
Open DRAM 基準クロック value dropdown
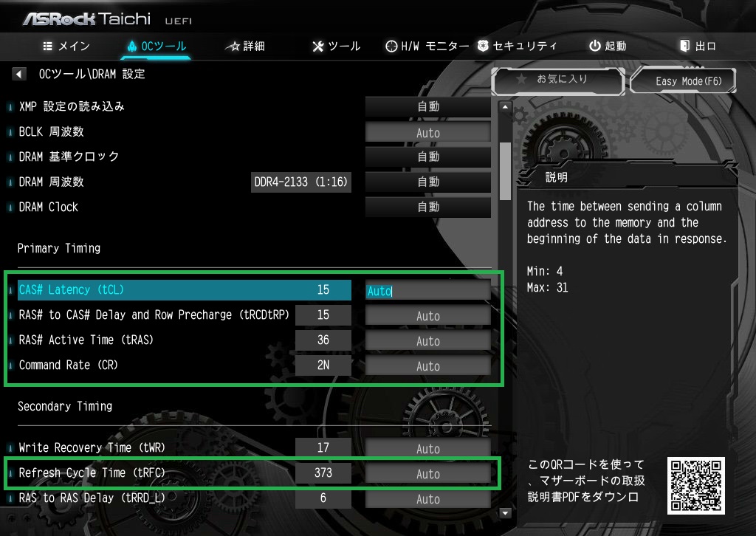coord(428,157)
